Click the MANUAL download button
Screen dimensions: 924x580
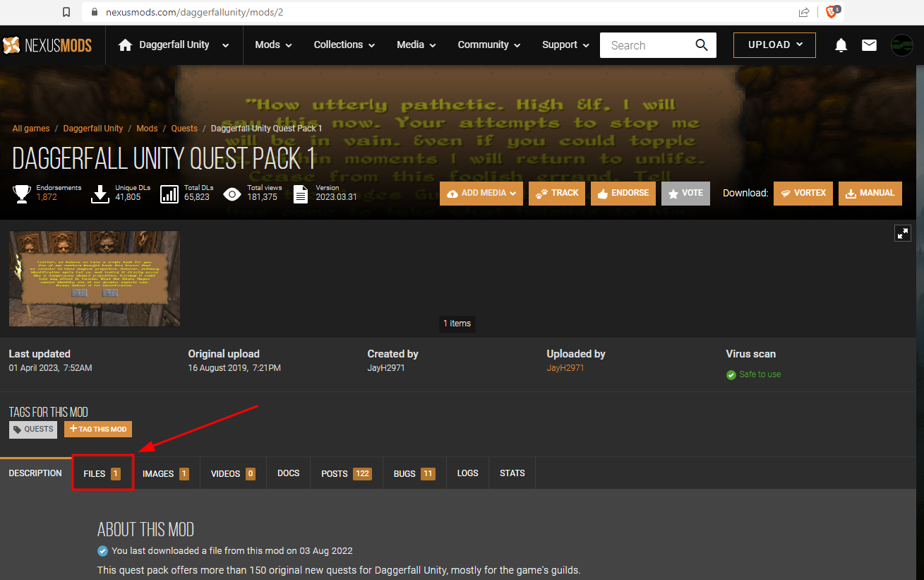[x=870, y=193]
